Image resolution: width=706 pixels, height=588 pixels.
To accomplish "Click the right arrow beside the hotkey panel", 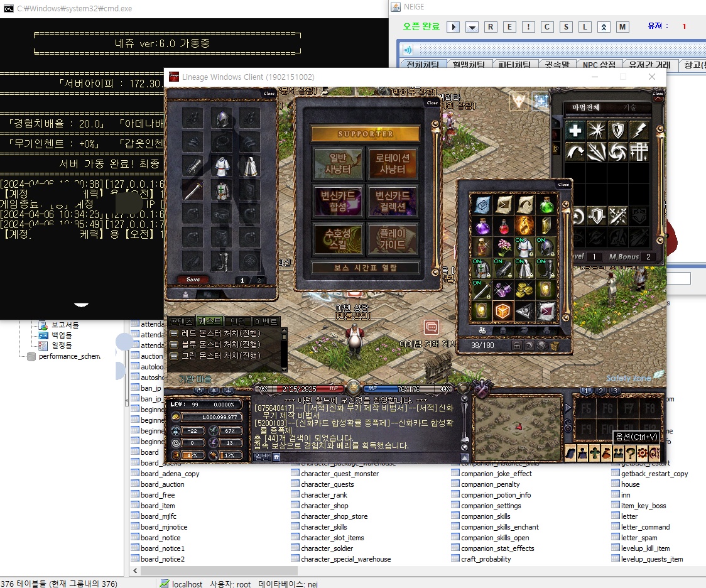I will [x=568, y=408].
